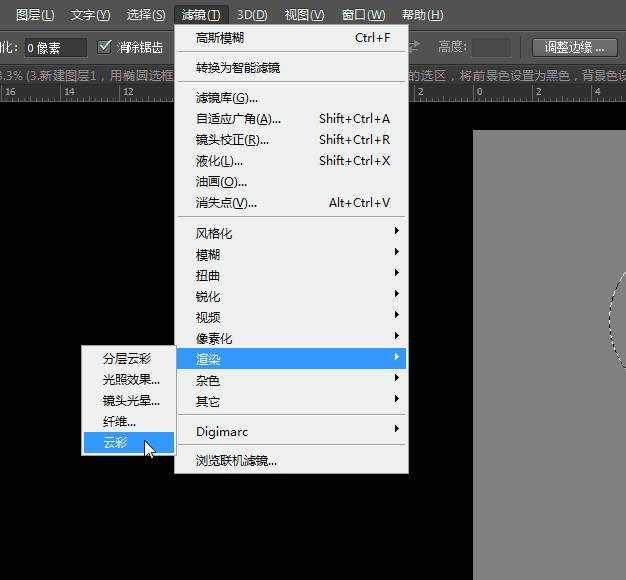Open the 窗口(W) menu
The width and height of the screenshot is (626, 580).
tap(363, 15)
